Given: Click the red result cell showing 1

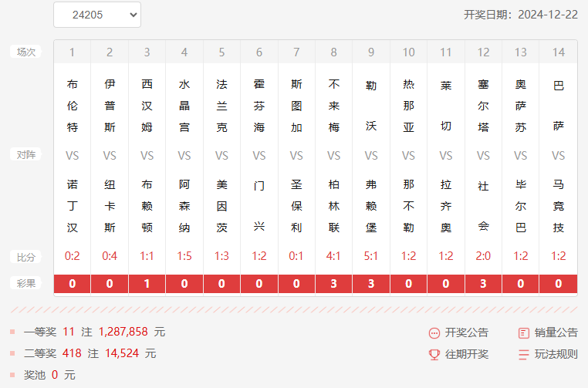Looking at the screenshot, I should [x=147, y=284].
